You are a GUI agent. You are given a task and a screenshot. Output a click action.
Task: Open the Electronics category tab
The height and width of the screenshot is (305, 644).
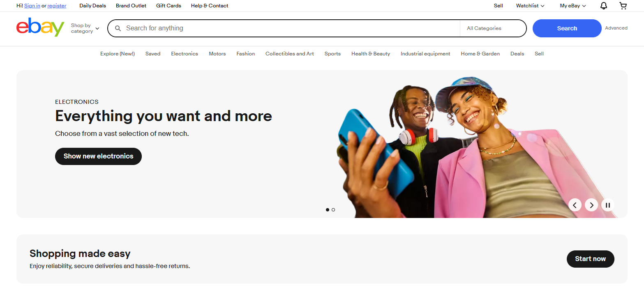pos(185,54)
